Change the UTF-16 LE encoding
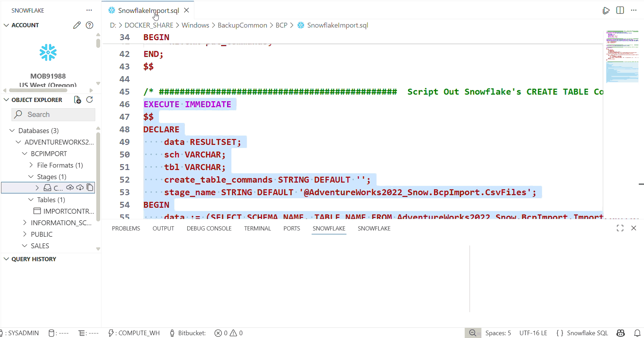Image resolution: width=644 pixels, height=338 pixels. click(533, 333)
